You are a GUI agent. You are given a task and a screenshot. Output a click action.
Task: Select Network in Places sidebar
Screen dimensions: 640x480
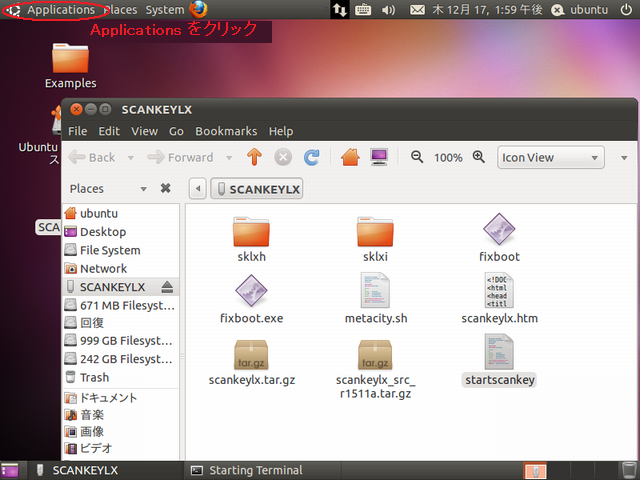pos(121,268)
